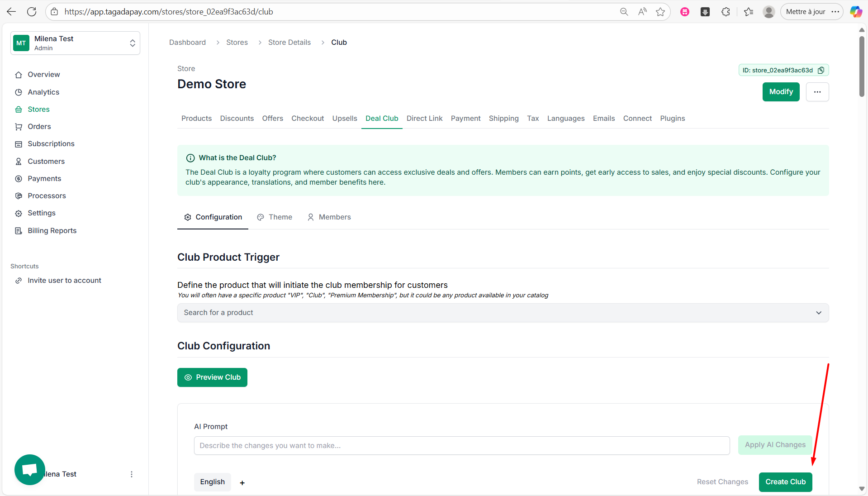Focus the AI Prompt text field
Viewport: 868px width, 496px height.
462,446
